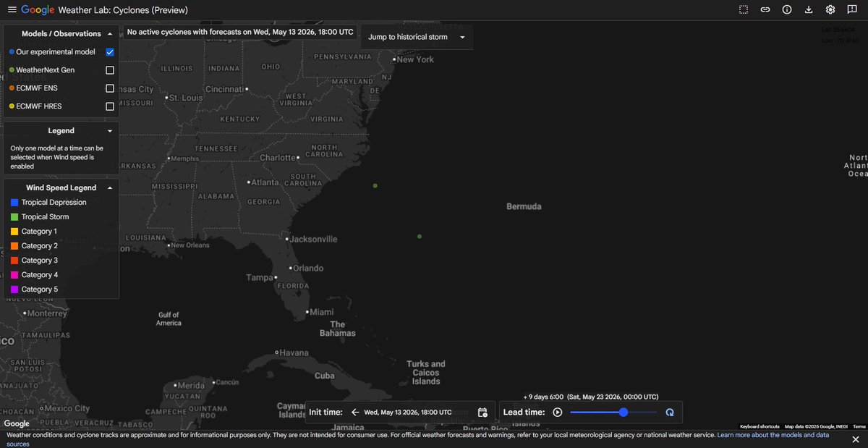Screen dimensions: 868x448
Task: Click the download data icon
Action: [809, 10]
